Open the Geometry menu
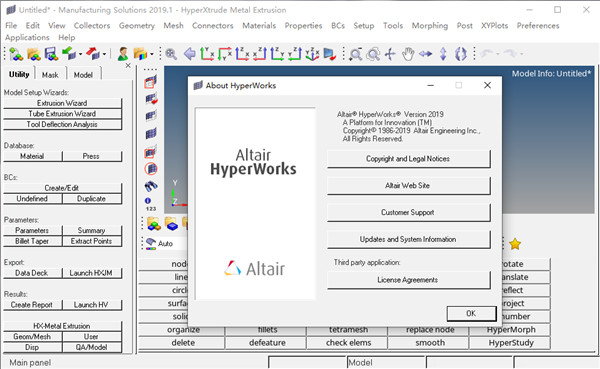Viewport: 600px width, 369px height. point(137,26)
